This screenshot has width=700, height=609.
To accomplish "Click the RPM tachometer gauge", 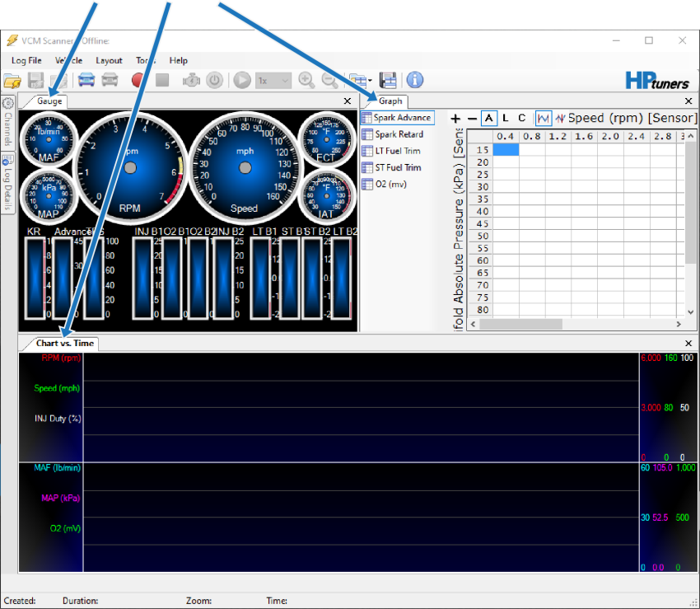I will pos(130,167).
